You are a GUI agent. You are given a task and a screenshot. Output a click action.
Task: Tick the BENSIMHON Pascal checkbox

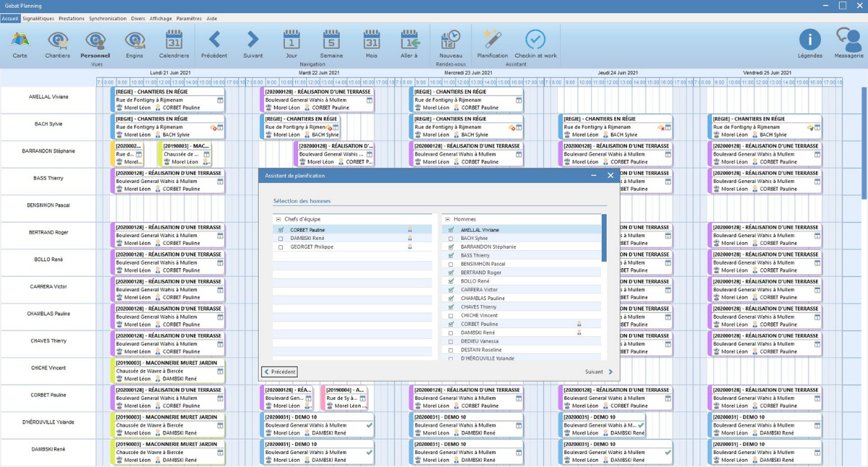[x=451, y=265]
